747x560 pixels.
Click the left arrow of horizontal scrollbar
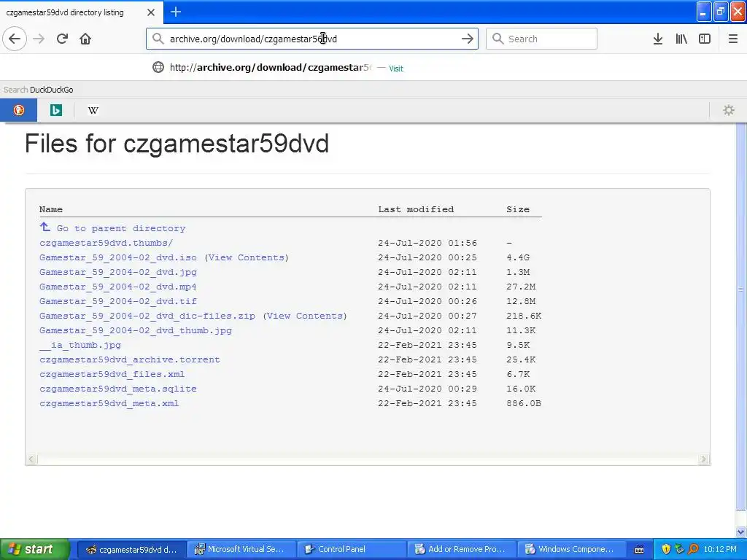click(31, 459)
